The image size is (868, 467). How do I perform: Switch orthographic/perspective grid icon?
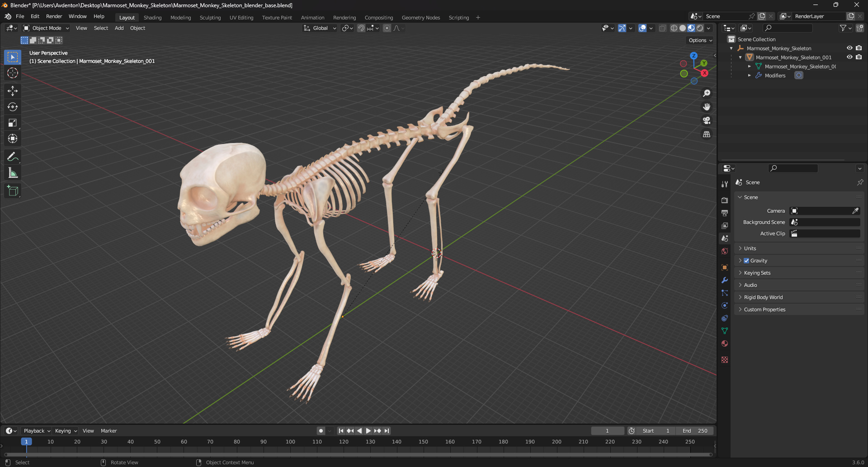(x=707, y=134)
